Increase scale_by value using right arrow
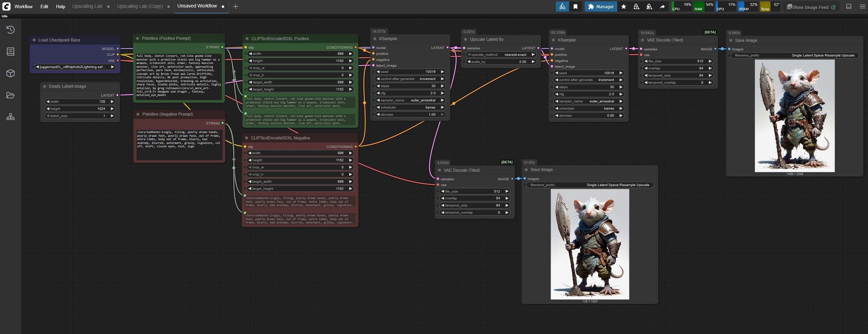 pos(533,62)
